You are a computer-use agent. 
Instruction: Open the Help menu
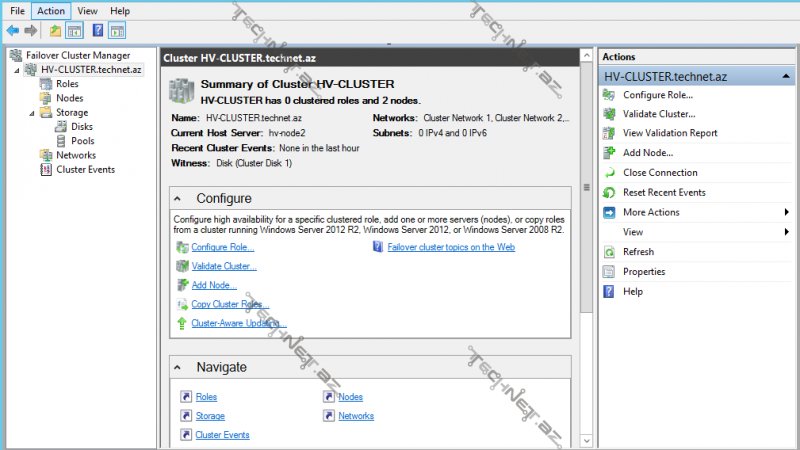click(120, 11)
